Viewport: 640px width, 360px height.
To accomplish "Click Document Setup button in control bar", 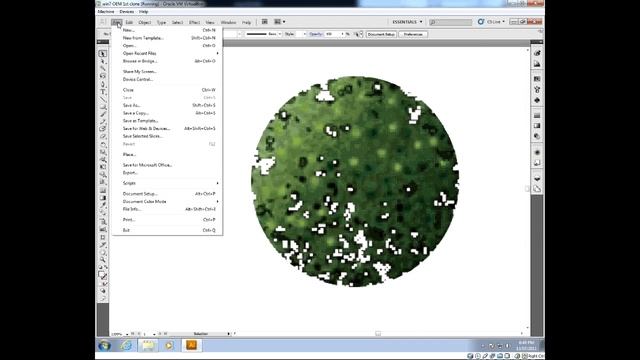I will point(381,34).
